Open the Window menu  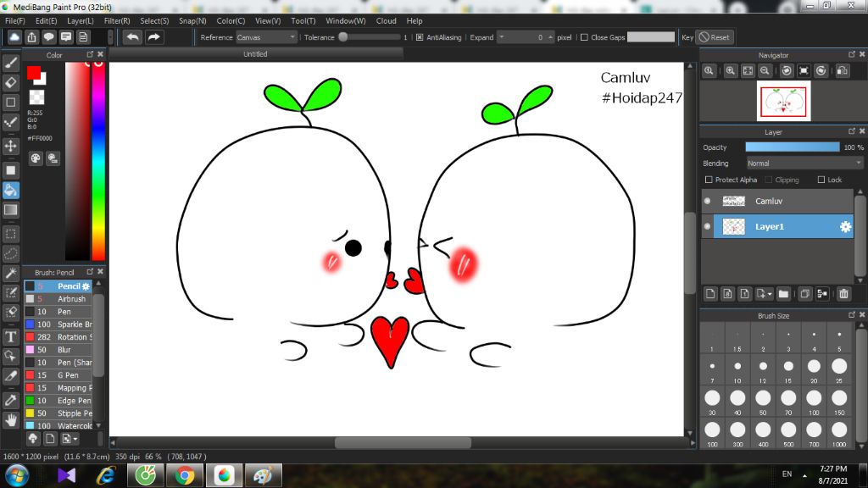(x=346, y=21)
